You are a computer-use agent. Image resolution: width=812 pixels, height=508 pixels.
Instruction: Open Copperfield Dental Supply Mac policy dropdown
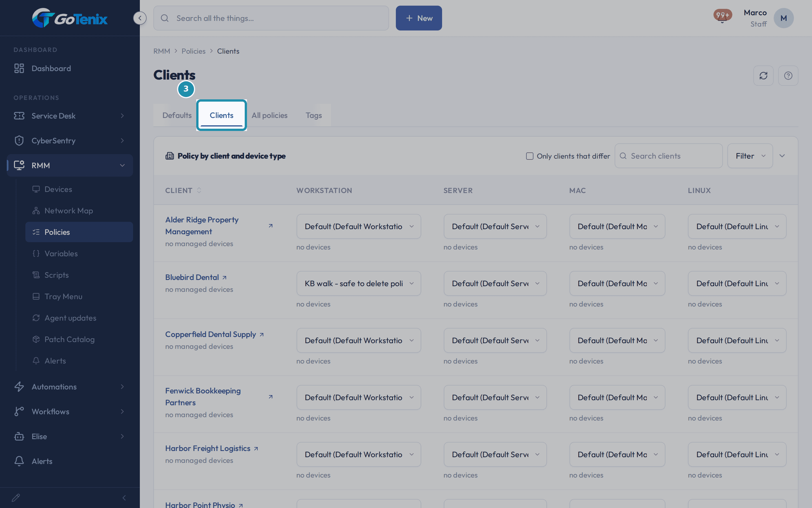click(617, 340)
